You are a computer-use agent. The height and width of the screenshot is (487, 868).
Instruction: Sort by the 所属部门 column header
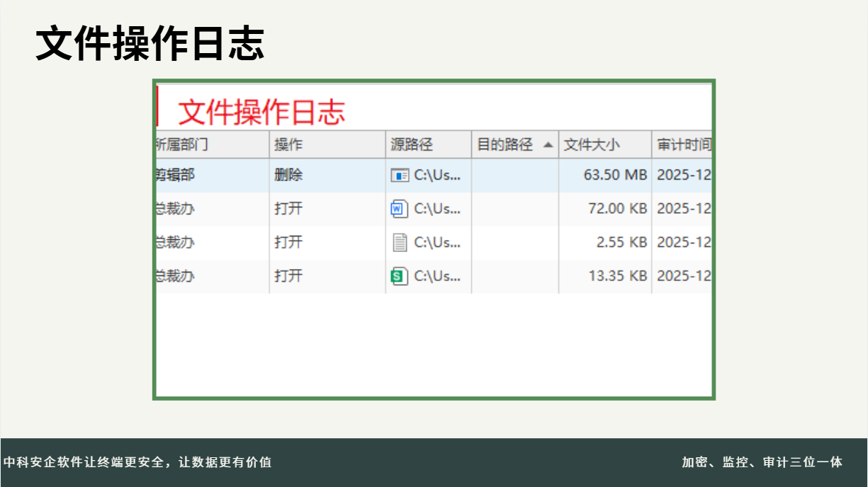point(183,145)
